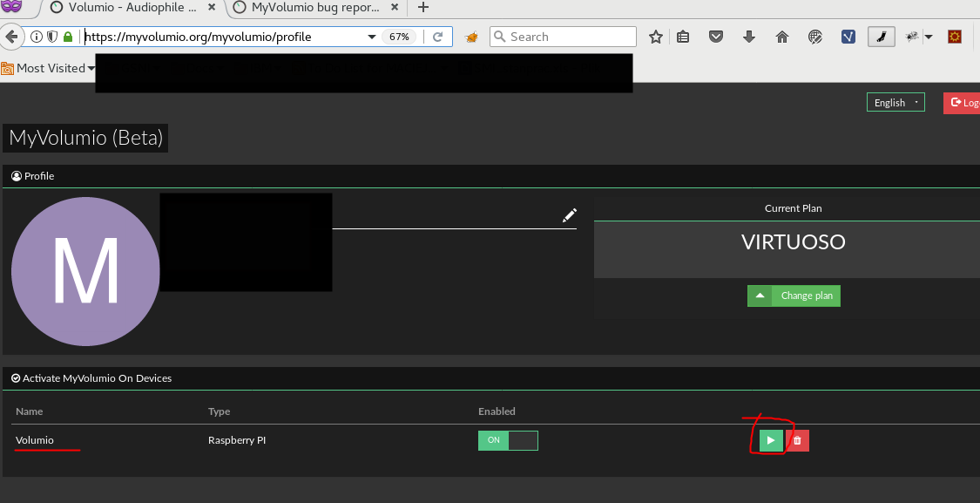The height and width of the screenshot is (503, 980).
Task: Click the green padlock security icon
Action: point(68,37)
